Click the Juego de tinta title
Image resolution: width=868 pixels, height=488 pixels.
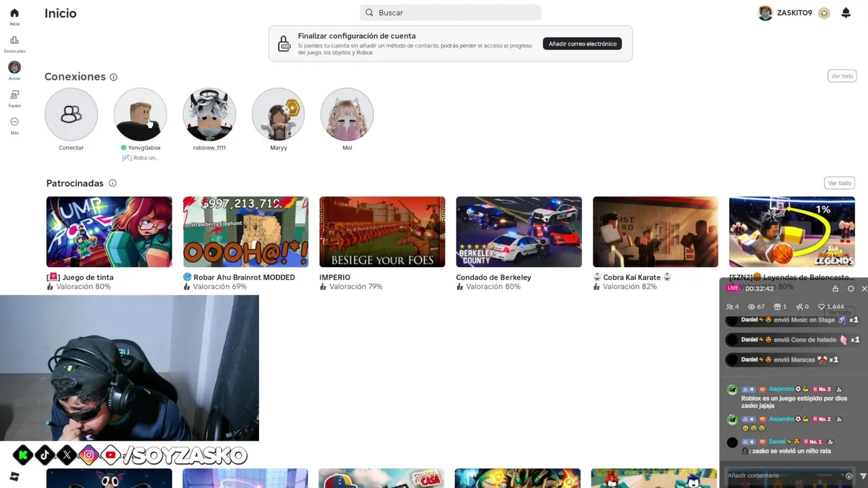[x=80, y=277]
